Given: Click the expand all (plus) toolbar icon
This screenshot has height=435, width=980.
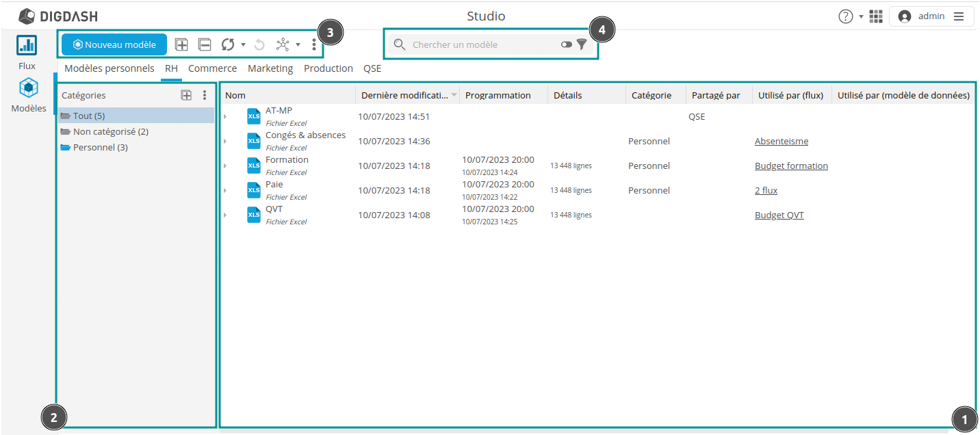Looking at the screenshot, I should click(x=181, y=44).
